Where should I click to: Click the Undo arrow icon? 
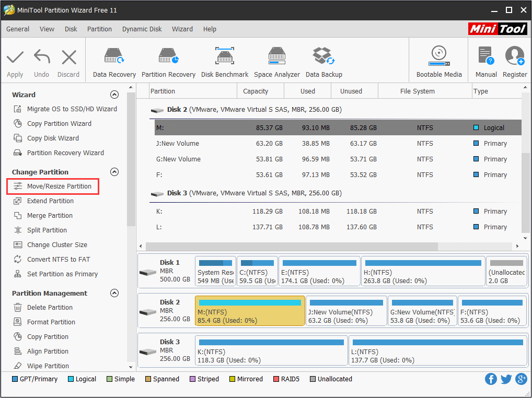coord(42,57)
